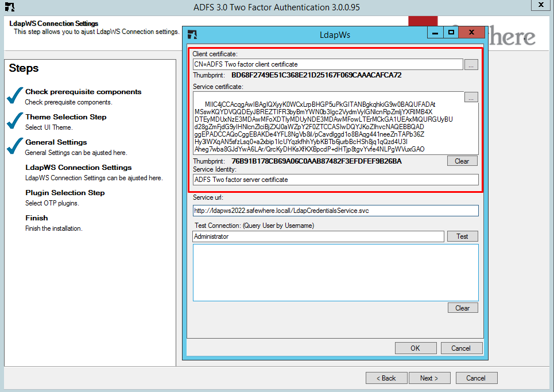
Task: Click the checkmark beside Theme Selection Step
Action: click(x=15, y=121)
